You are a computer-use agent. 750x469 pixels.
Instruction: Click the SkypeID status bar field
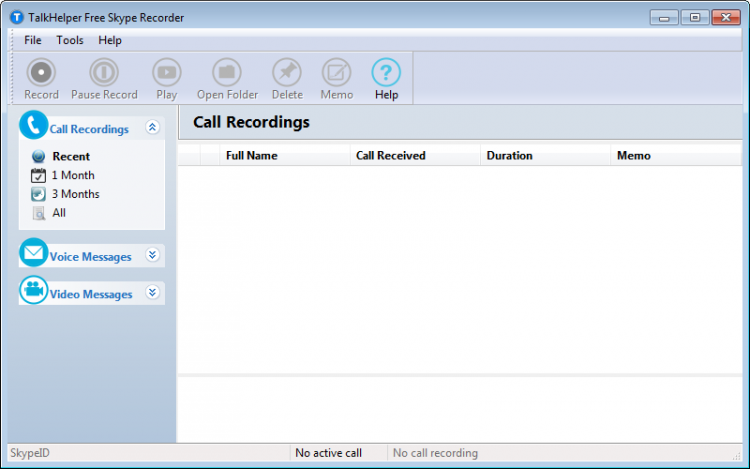[x=149, y=453]
